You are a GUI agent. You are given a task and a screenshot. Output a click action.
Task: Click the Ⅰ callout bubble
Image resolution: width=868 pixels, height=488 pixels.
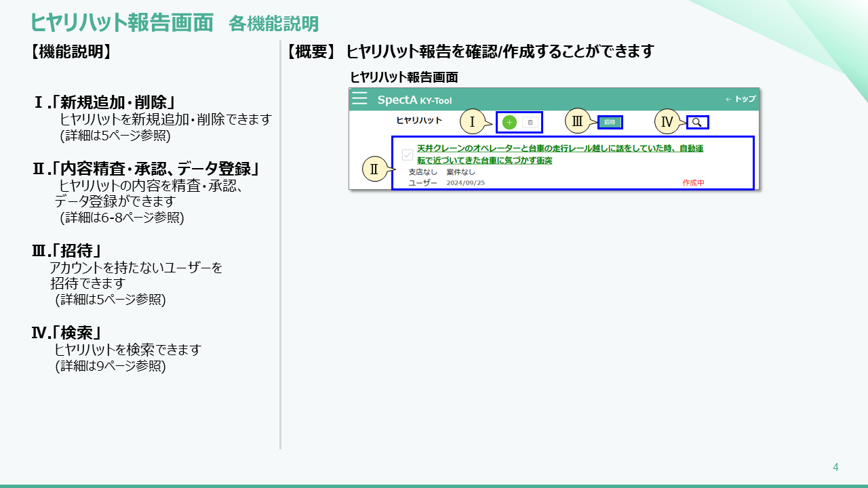pyautogui.click(x=472, y=122)
